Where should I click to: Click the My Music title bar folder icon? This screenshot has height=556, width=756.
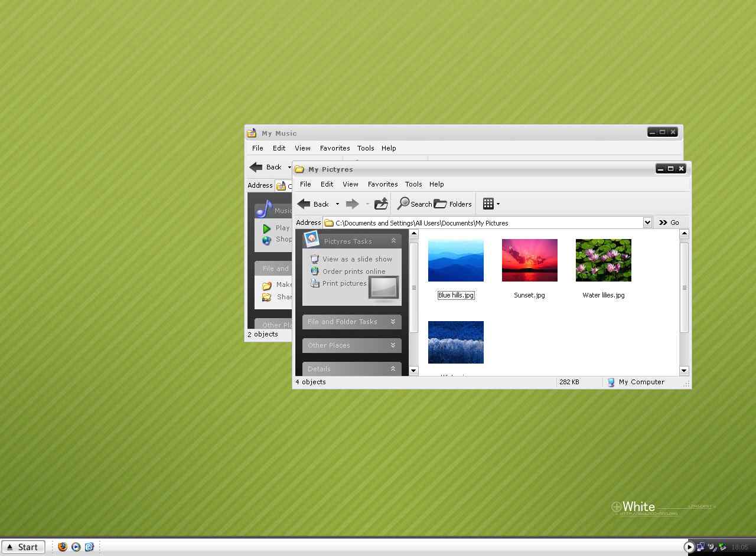click(x=252, y=133)
